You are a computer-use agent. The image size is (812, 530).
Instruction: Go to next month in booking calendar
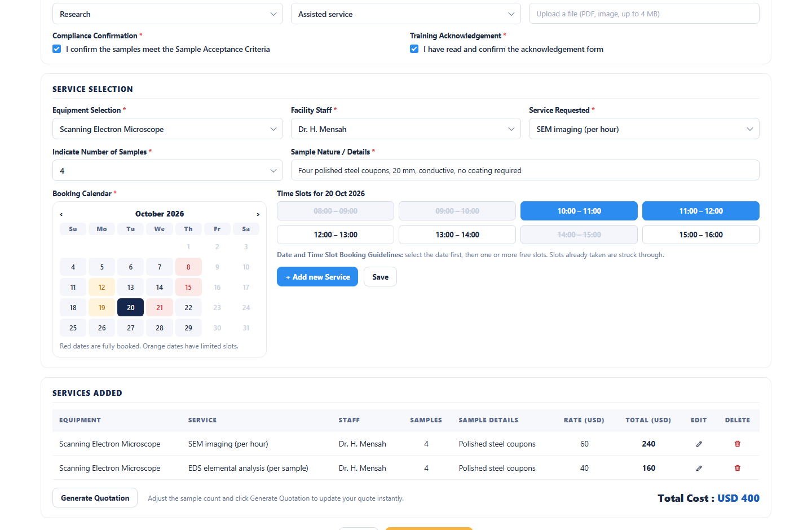point(258,214)
